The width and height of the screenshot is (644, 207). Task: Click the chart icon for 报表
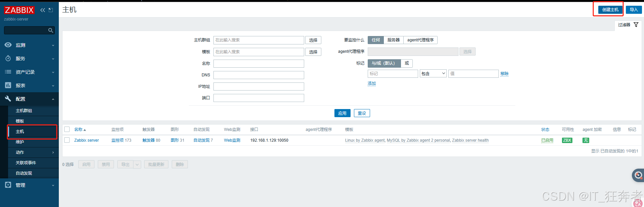(x=8, y=85)
